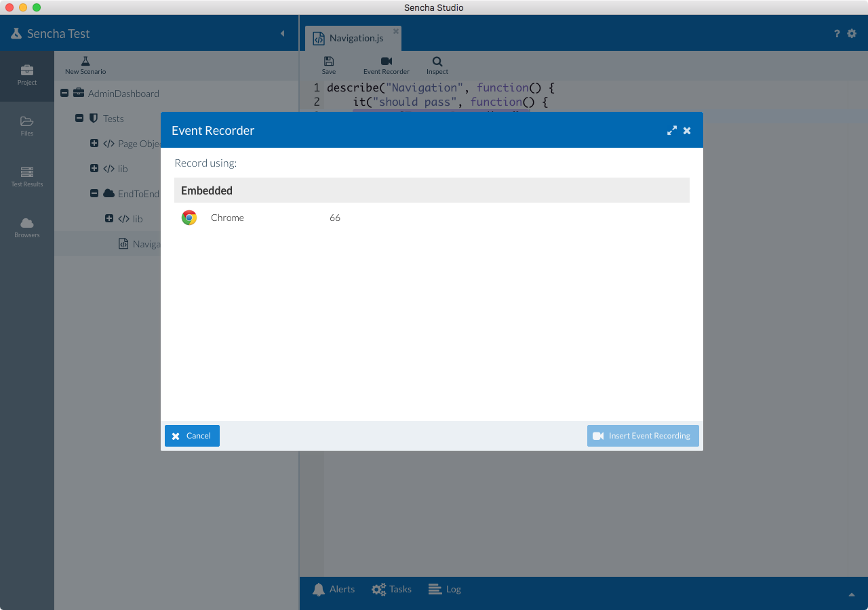This screenshot has width=868, height=610.
Task: Collapse the left panel with the arrow
Action: [283, 34]
